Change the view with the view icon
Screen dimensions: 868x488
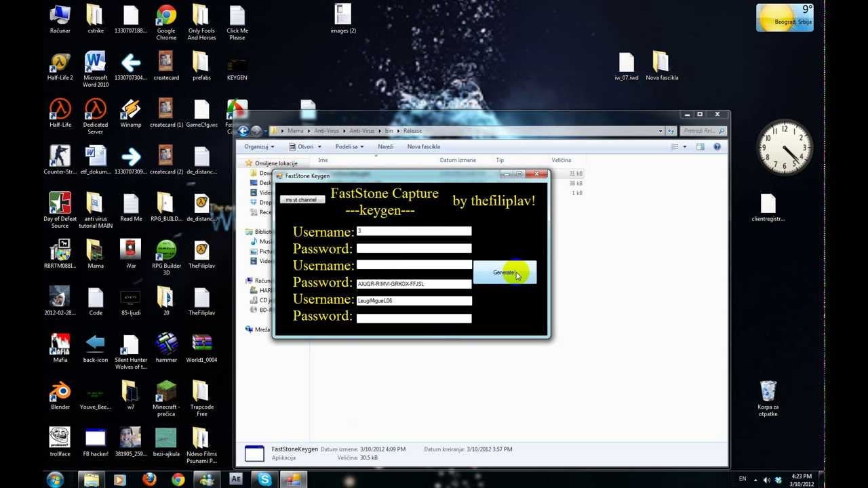point(674,146)
